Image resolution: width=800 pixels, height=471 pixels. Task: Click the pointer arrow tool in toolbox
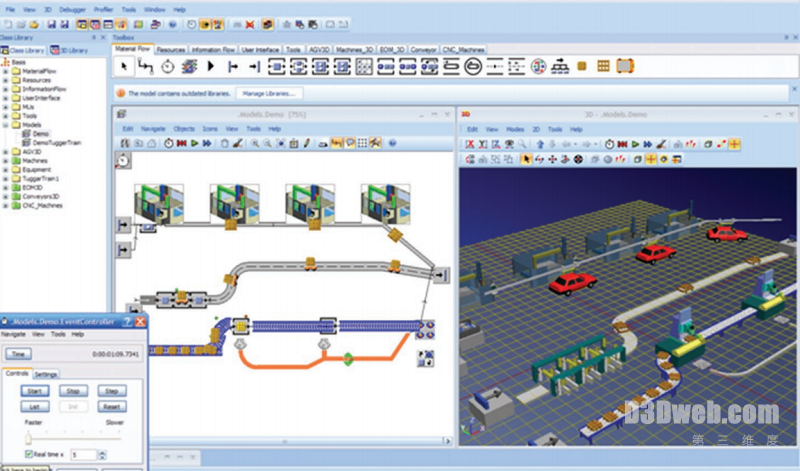click(123, 67)
